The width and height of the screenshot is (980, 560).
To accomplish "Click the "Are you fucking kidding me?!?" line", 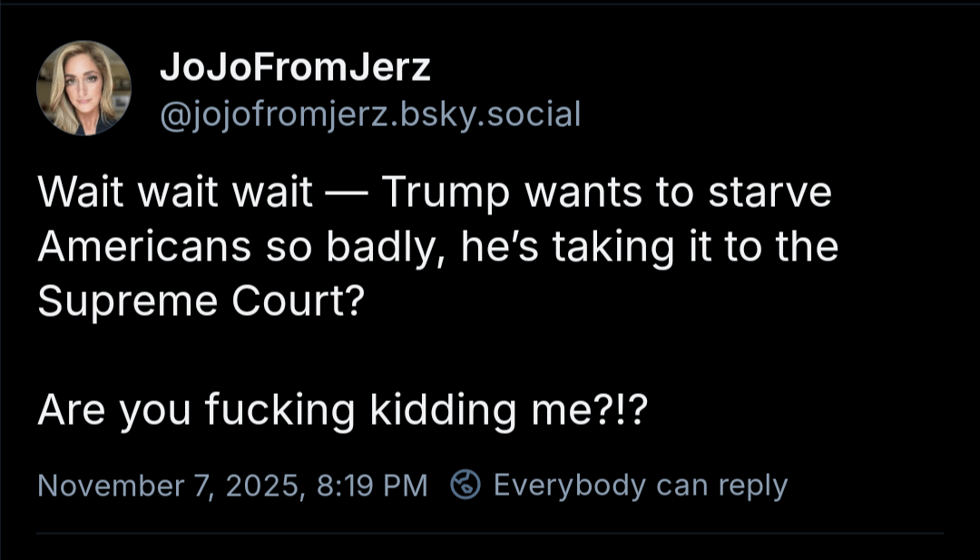I will click(343, 410).
